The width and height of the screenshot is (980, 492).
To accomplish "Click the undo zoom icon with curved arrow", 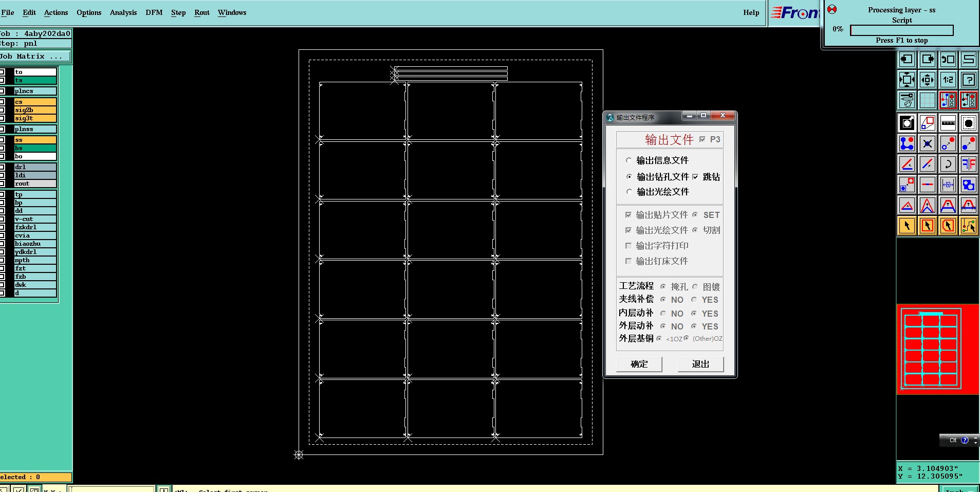I will (x=948, y=59).
